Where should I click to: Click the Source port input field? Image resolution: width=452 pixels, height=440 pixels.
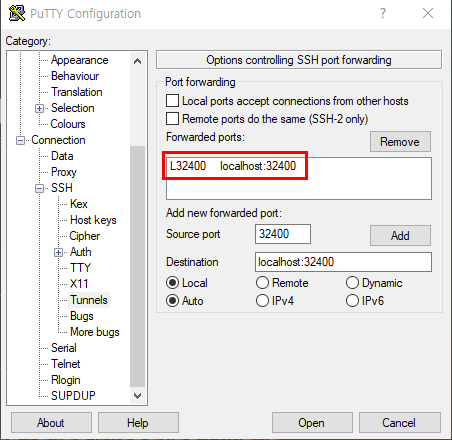[x=283, y=234]
